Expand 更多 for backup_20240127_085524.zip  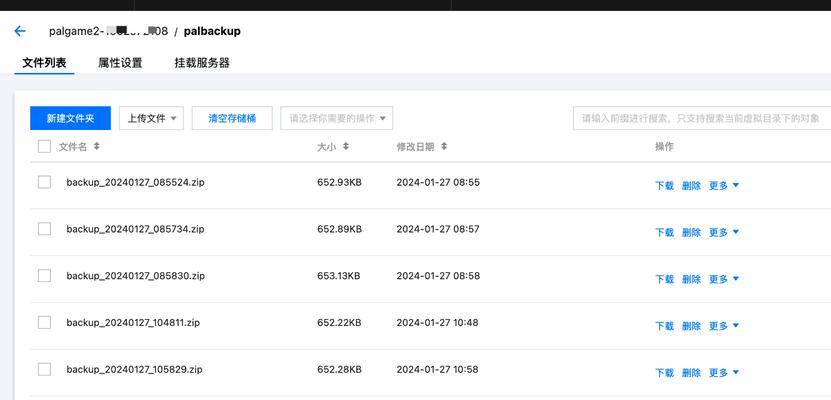point(724,185)
